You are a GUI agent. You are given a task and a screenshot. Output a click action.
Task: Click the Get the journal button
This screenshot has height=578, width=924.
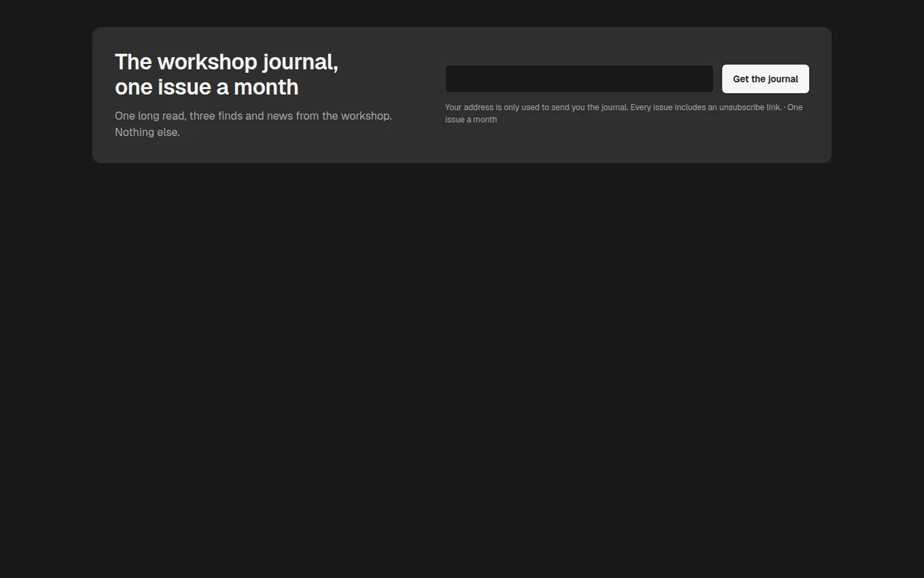765,79
